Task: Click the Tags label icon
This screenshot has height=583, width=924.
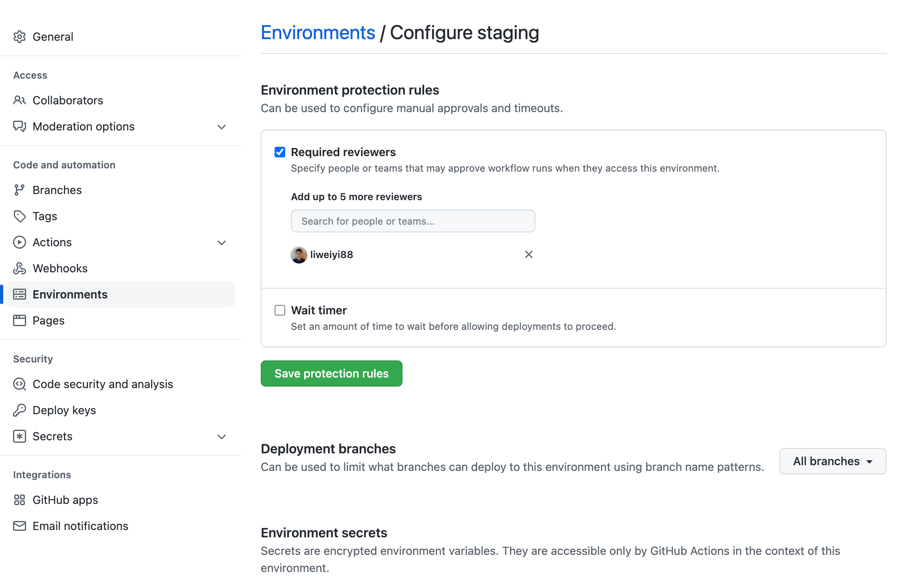Action: click(x=19, y=216)
